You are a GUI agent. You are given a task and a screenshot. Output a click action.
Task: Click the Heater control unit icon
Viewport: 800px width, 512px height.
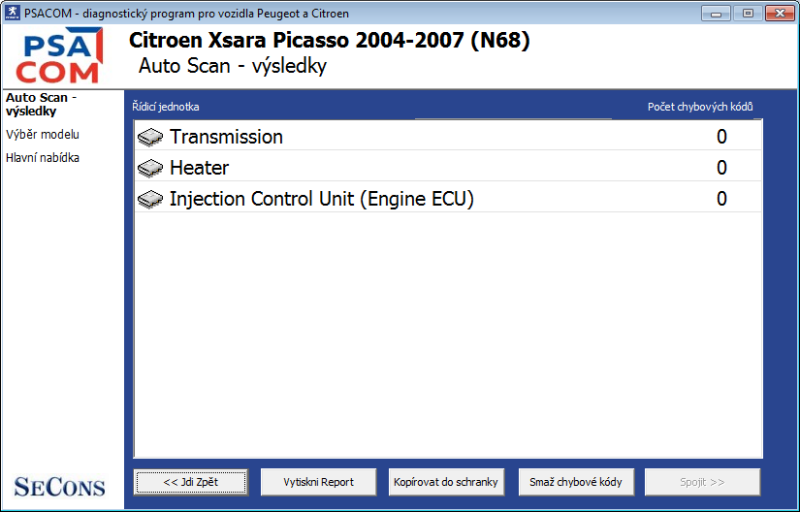[150, 168]
